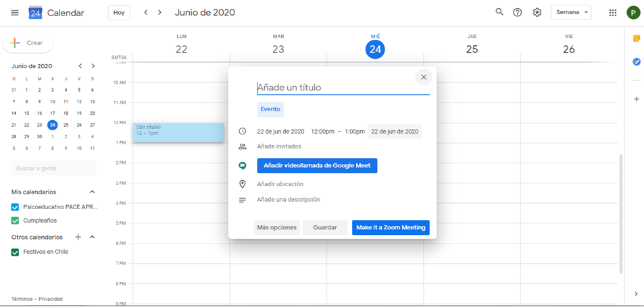Click start date 22 de jun de 2020
This screenshot has width=644, height=307.
pyautogui.click(x=280, y=132)
